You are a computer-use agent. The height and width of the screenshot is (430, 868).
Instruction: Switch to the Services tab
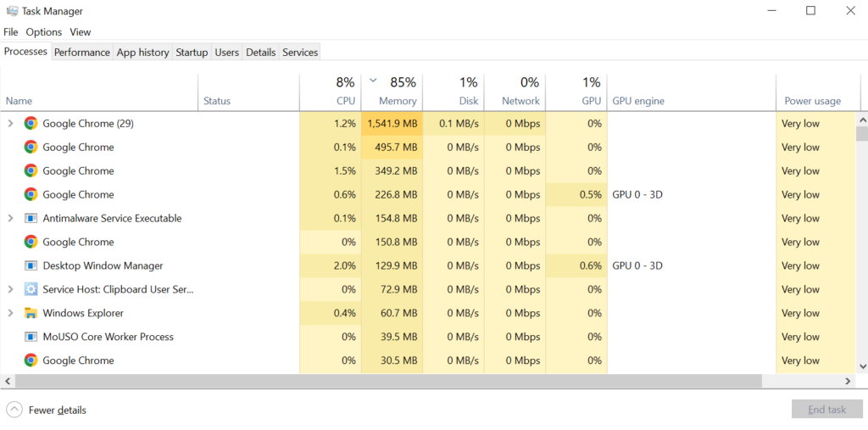click(300, 52)
